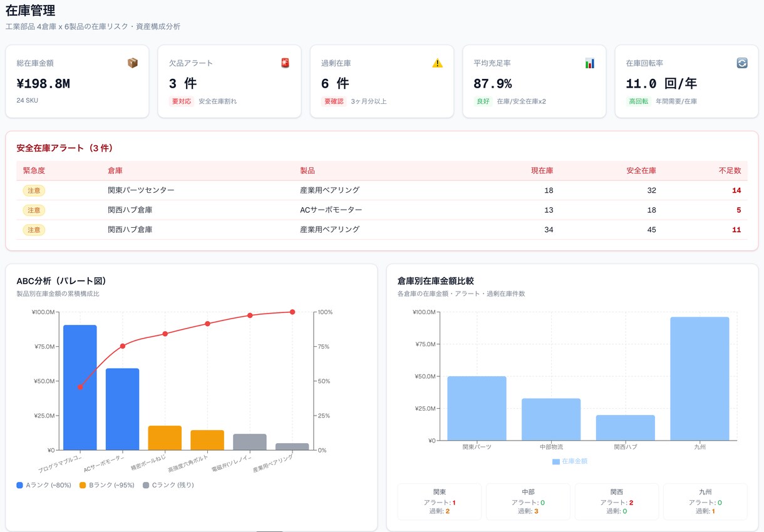
Task: Click the refresh icon on 在庫回転率 card
Action: (742, 63)
